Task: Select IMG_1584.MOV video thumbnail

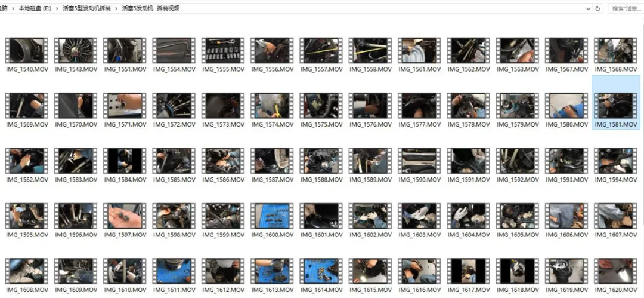Action: [x=124, y=161]
